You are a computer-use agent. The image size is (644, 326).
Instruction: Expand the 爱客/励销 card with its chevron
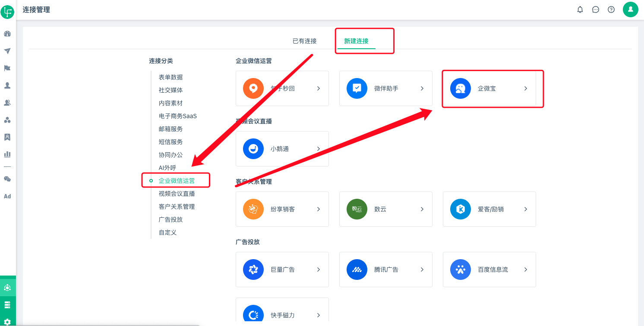pos(525,209)
